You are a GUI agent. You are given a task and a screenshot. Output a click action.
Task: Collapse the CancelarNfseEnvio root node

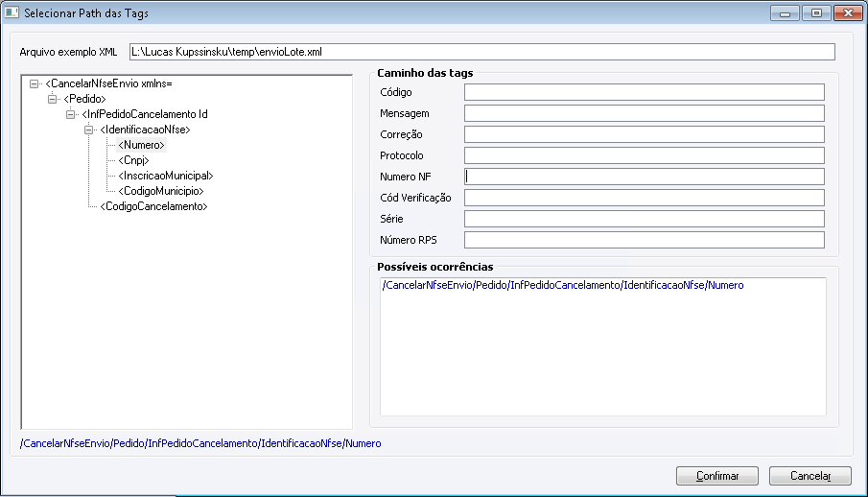click(34, 83)
